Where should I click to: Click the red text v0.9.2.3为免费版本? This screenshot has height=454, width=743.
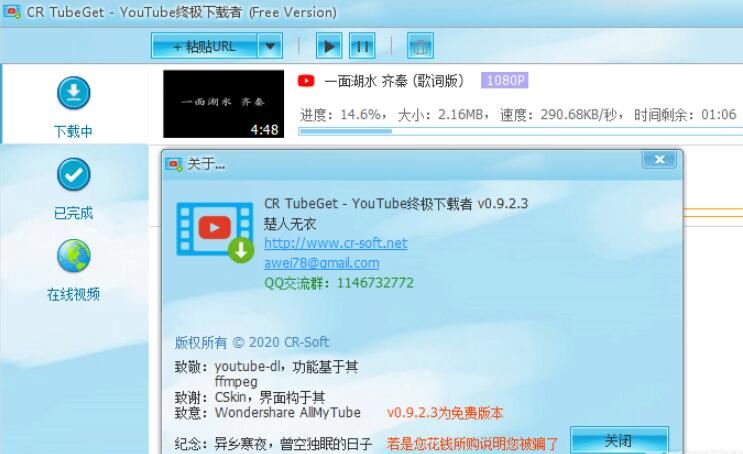(x=444, y=413)
